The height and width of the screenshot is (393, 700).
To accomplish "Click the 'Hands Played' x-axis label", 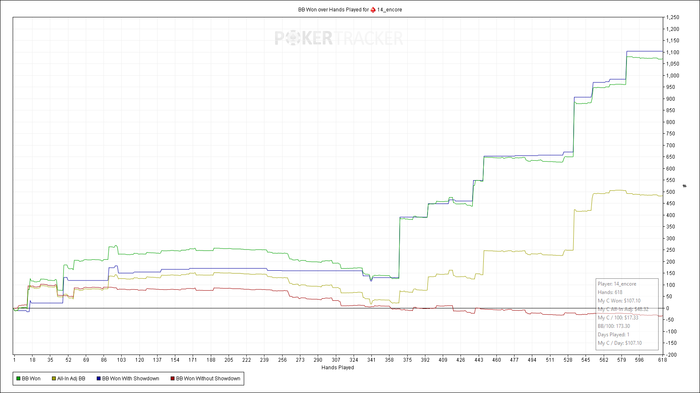I will pyautogui.click(x=338, y=368).
